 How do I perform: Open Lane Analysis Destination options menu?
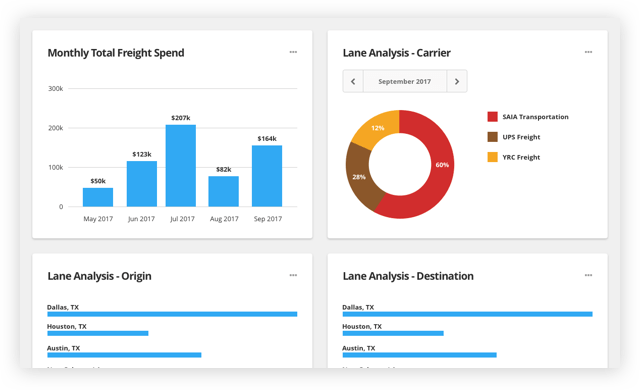[588, 275]
